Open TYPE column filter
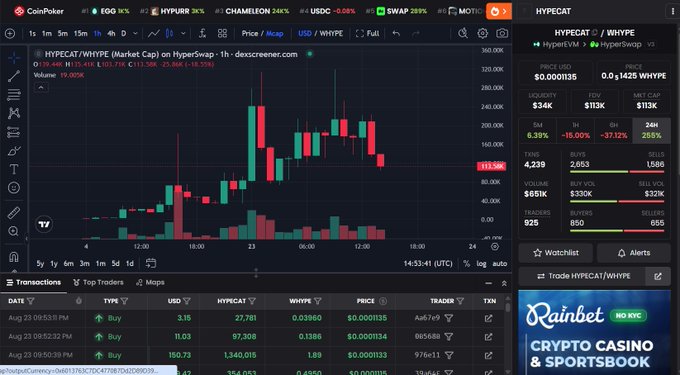This screenshot has width=680, height=375. coord(124,301)
